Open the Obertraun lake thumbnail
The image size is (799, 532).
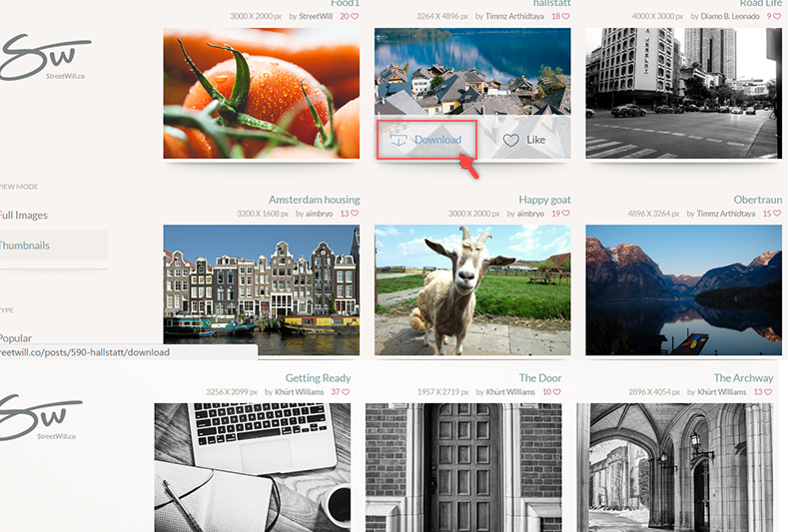click(684, 290)
